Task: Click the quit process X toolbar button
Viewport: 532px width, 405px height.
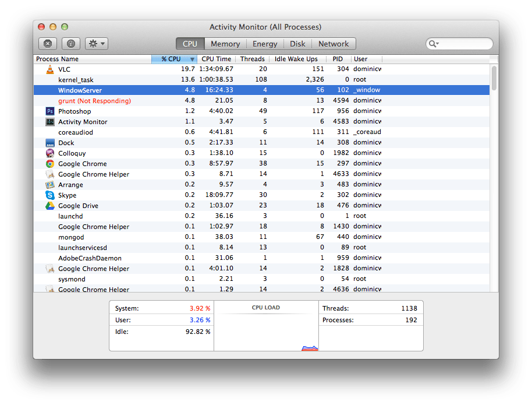Action: (x=47, y=44)
